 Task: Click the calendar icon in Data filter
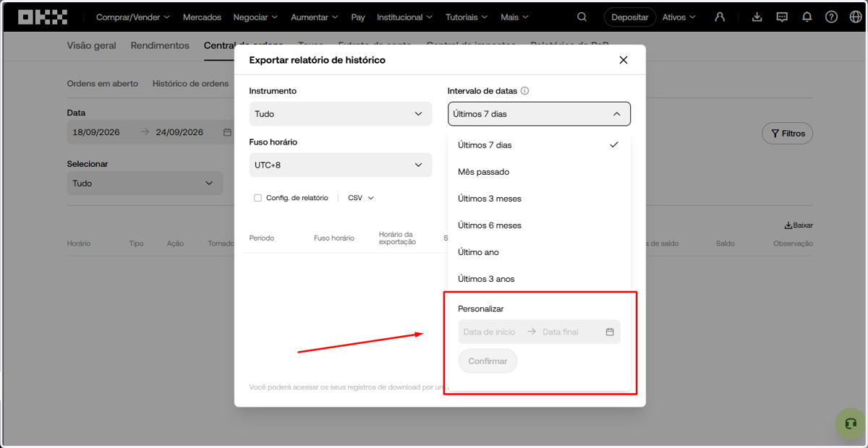[227, 132]
